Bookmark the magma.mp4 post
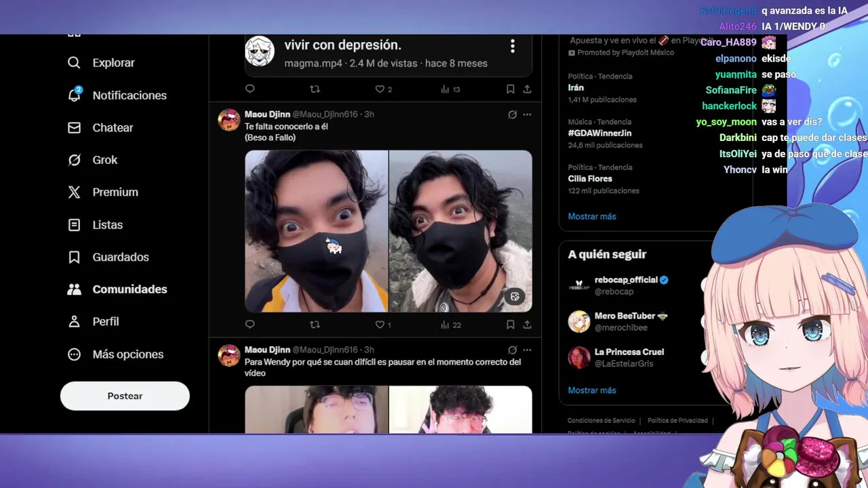Image resolution: width=868 pixels, height=488 pixels. [x=510, y=89]
